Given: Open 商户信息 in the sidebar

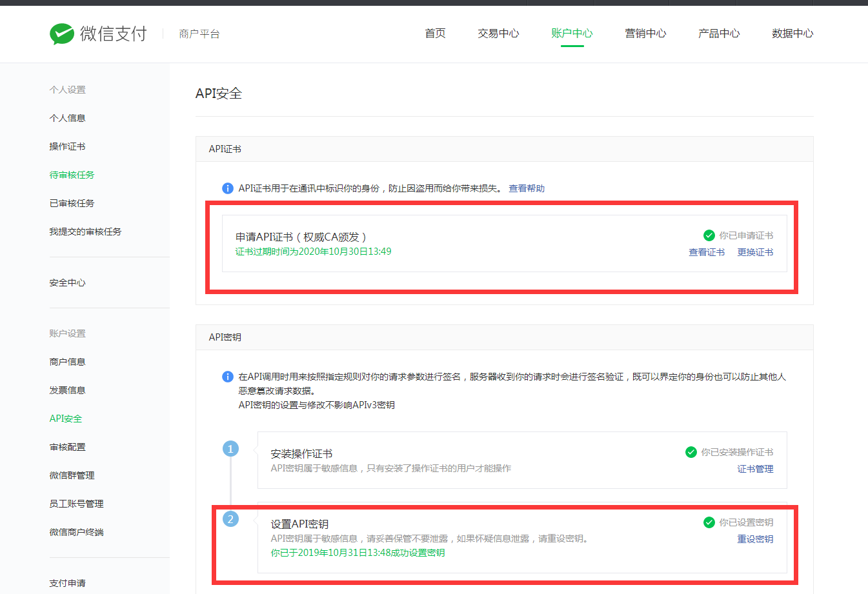Looking at the screenshot, I should [x=67, y=362].
